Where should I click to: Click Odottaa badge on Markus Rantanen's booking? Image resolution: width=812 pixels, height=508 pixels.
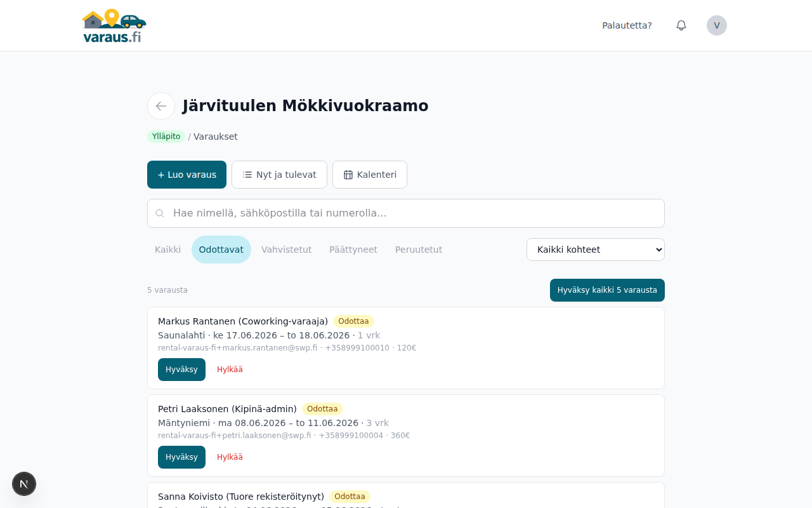(353, 321)
